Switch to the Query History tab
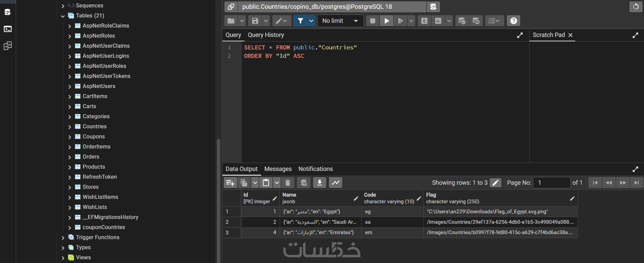This screenshot has width=644, height=263. point(266,35)
